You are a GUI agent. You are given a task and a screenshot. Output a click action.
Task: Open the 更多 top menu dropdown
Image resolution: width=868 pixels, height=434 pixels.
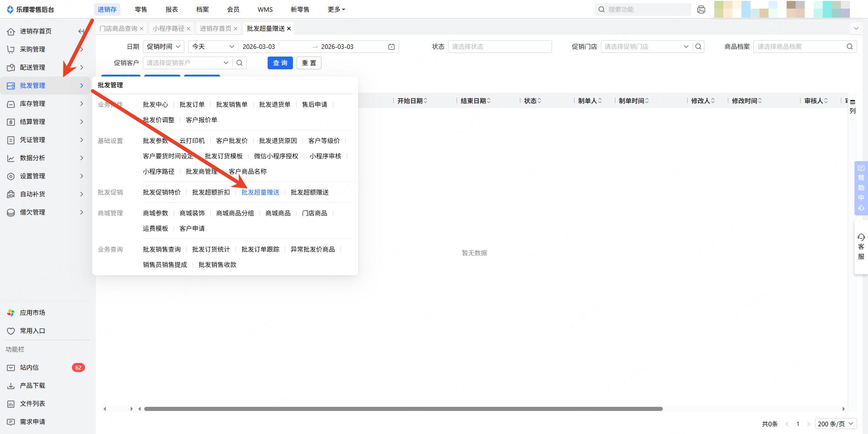coord(336,10)
